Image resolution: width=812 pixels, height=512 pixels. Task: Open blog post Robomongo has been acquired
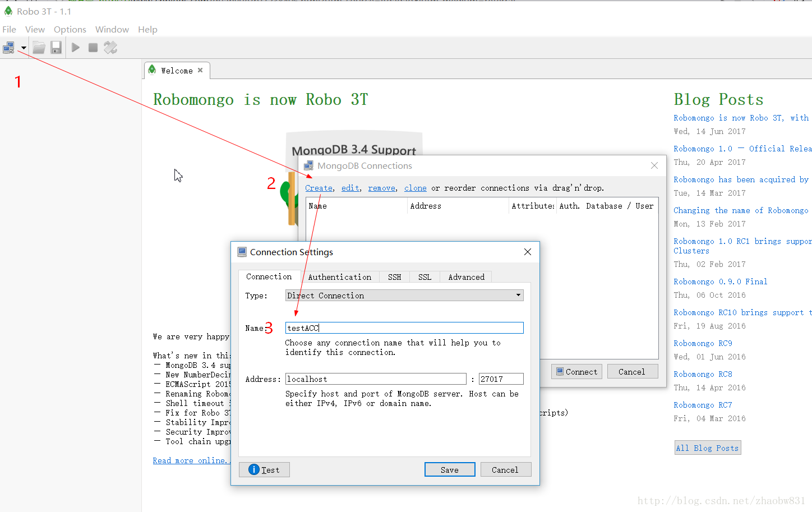[741, 179]
